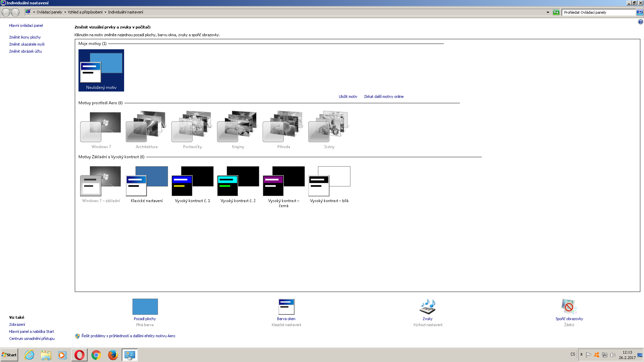Select Vysoký kontrast č. 1 theme
Viewport: 644px width, 362px height.
tap(192, 181)
